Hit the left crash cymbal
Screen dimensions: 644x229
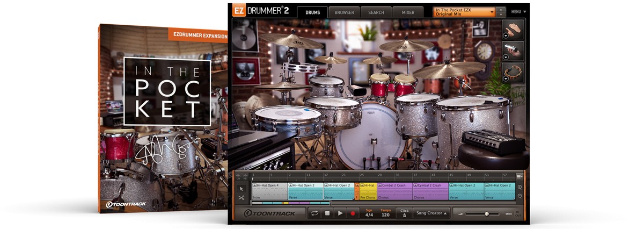291,40
